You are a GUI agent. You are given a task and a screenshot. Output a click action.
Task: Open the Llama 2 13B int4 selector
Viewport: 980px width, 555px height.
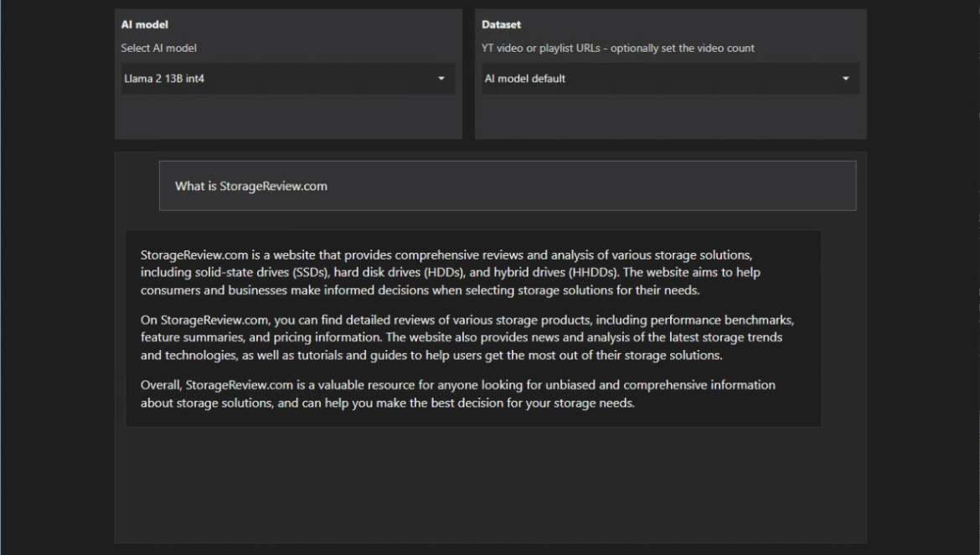point(288,79)
